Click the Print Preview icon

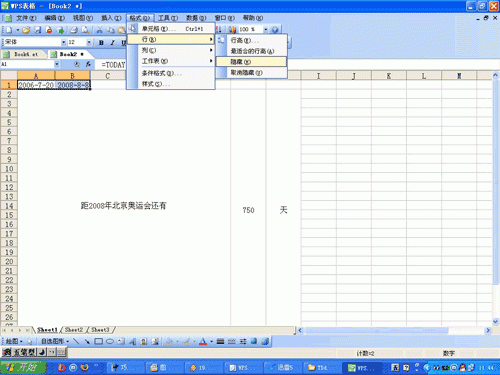click(85, 30)
